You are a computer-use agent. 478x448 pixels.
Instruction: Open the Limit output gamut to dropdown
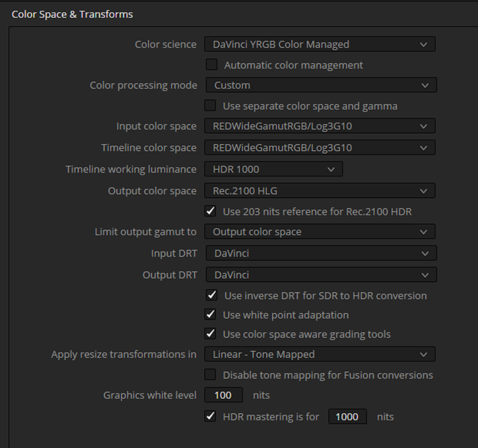tap(320, 232)
